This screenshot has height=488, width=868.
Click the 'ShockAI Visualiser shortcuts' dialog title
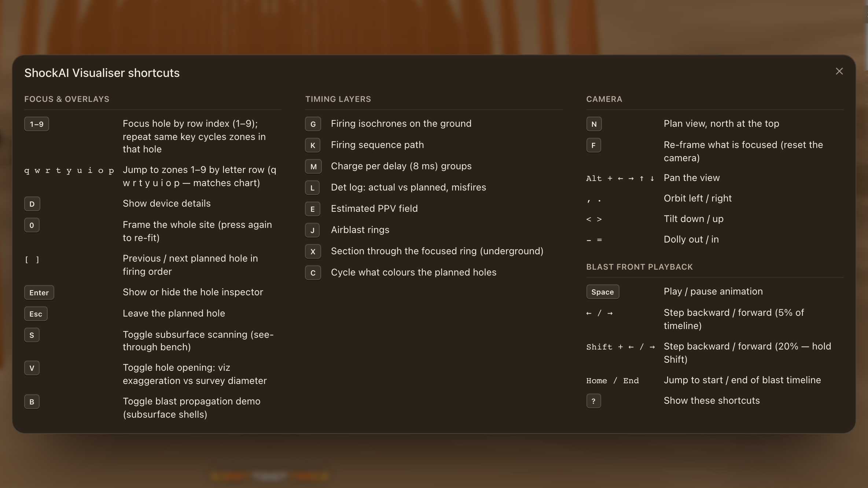[x=102, y=73]
